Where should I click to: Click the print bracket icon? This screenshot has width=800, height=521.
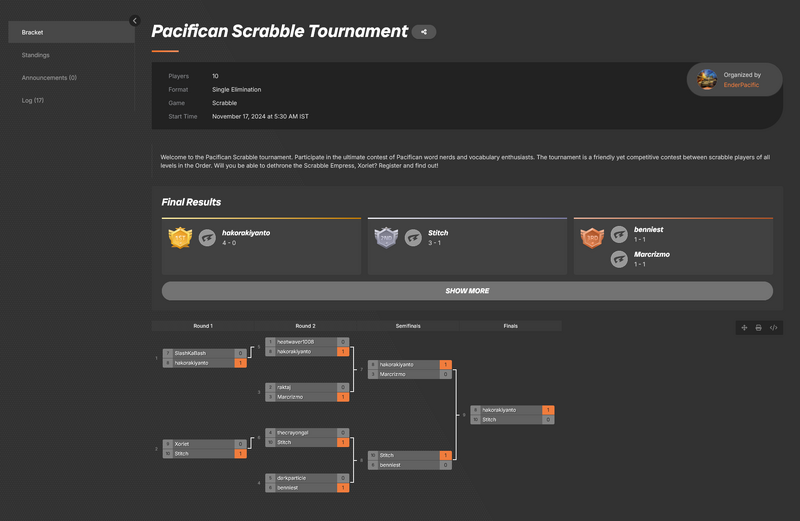(759, 327)
